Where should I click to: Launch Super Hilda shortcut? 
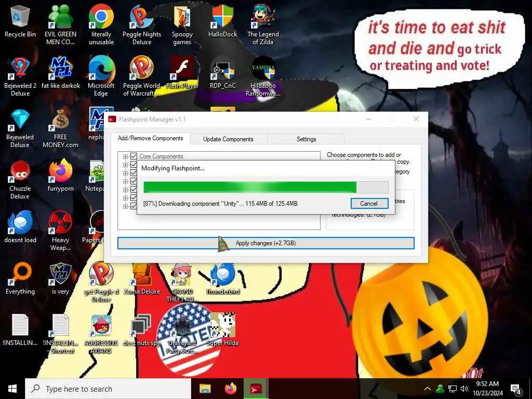tap(222, 330)
